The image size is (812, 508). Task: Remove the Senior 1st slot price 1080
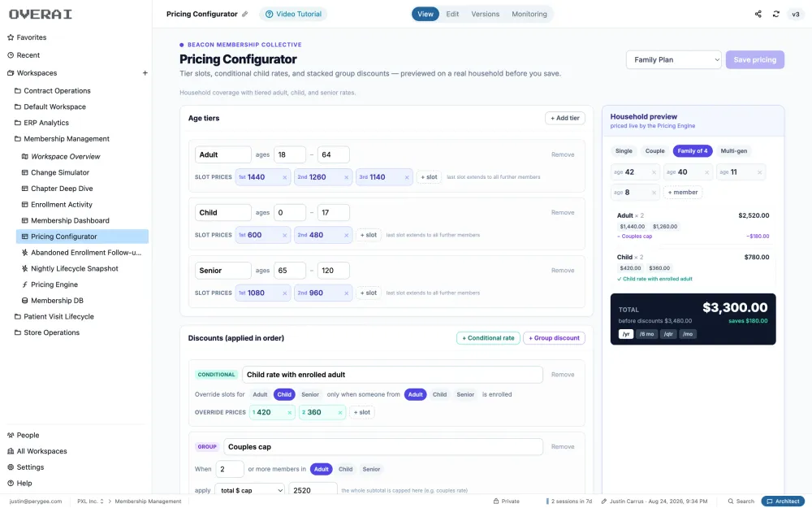[285, 293]
